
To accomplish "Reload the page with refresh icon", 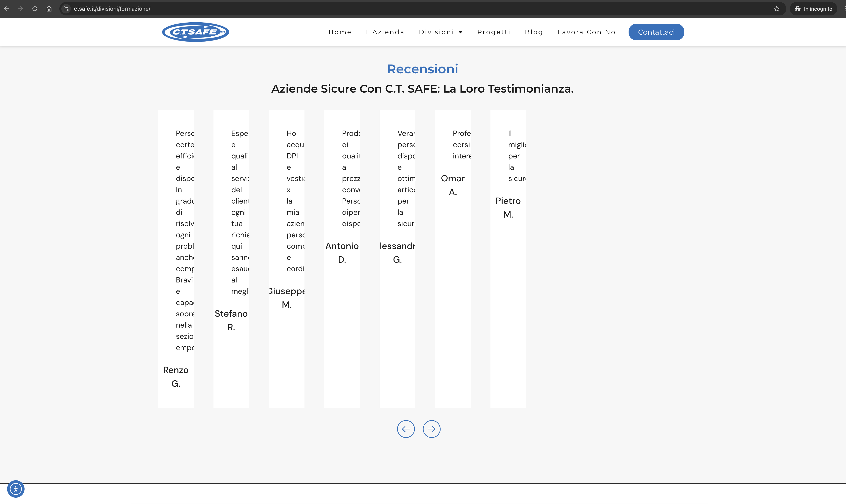I will point(35,9).
